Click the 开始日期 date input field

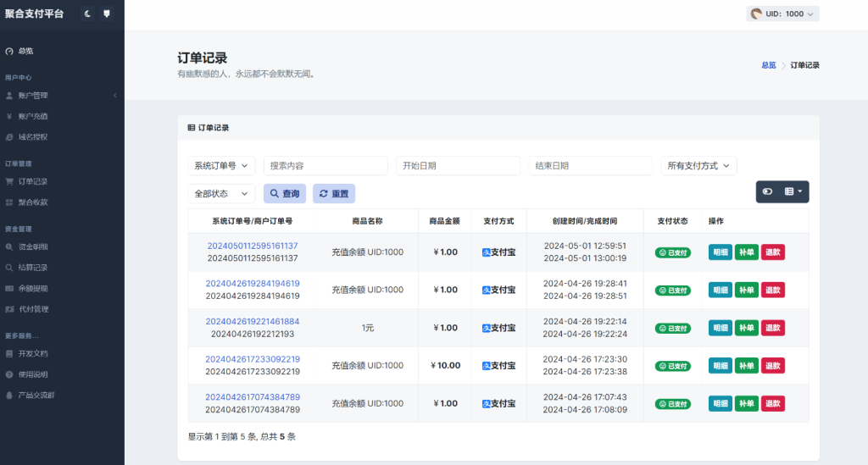point(458,166)
